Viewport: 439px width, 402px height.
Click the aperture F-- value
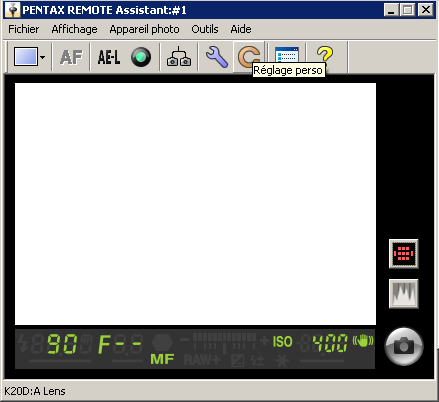[120, 344]
